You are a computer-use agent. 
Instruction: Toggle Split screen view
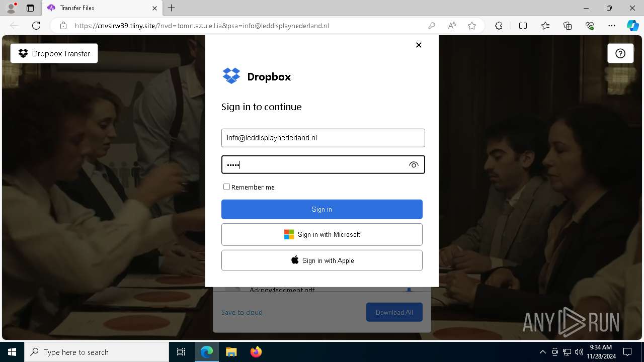[x=523, y=26]
